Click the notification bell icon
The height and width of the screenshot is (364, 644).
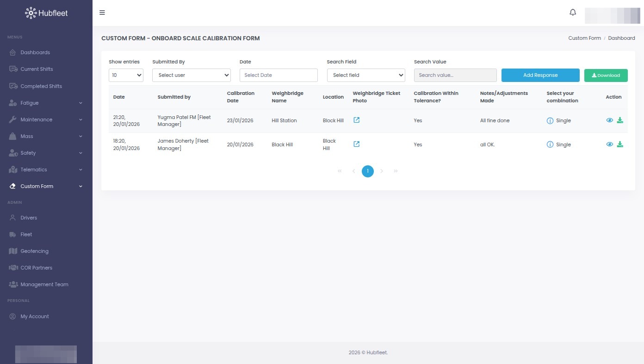pyautogui.click(x=573, y=13)
